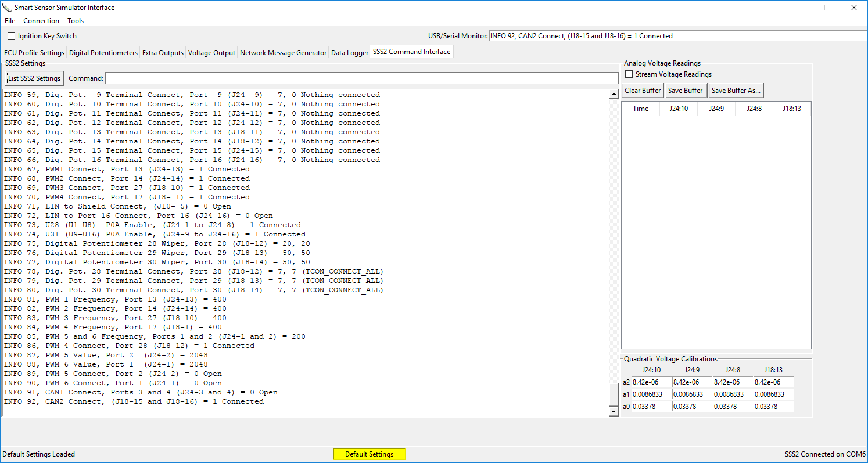Click line INFO 91, CAN1 Connect
The image size is (868, 463).
point(141,392)
